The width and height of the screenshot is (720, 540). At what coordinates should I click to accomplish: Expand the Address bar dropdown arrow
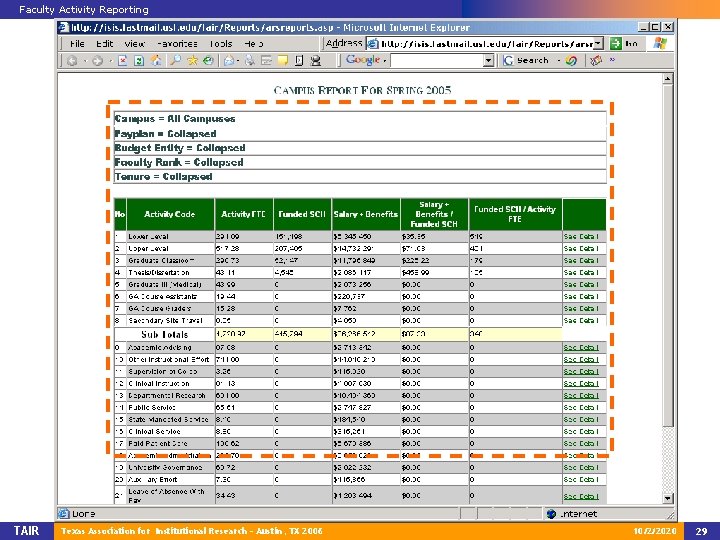click(598, 44)
